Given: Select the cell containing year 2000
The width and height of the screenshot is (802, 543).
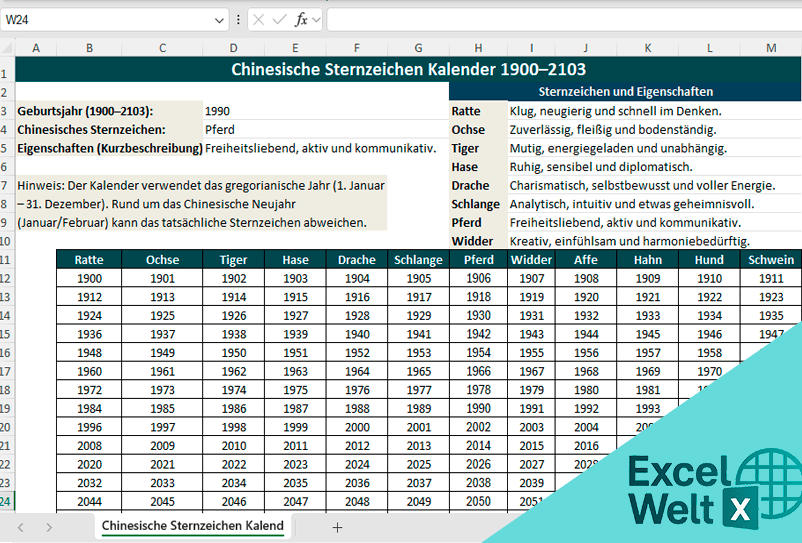Looking at the screenshot, I should point(357,427).
